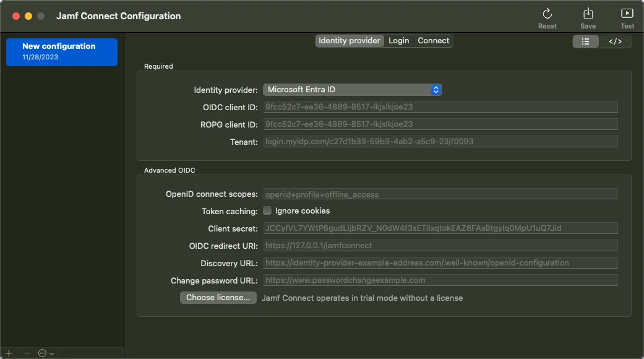
Task: Click the Reset toolbar icon
Action: [547, 14]
